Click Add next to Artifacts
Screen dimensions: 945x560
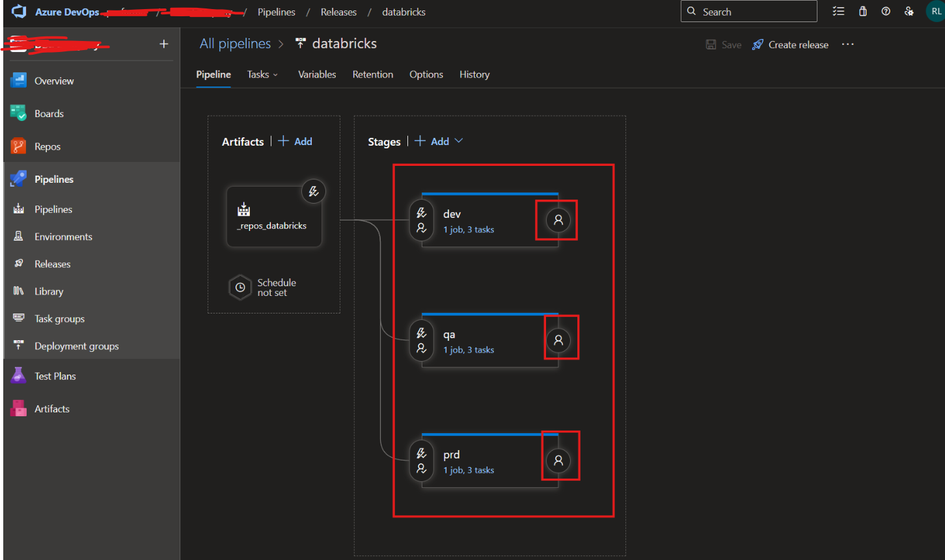coord(295,141)
